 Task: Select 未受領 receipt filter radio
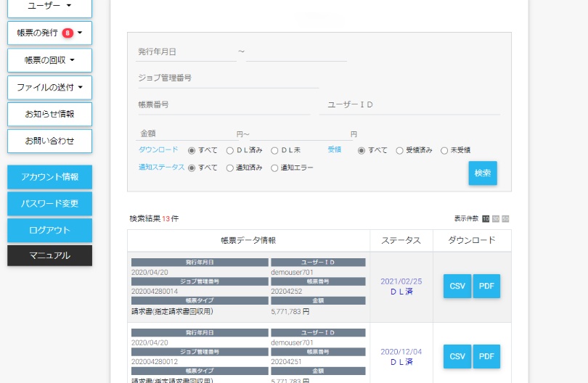444,151
